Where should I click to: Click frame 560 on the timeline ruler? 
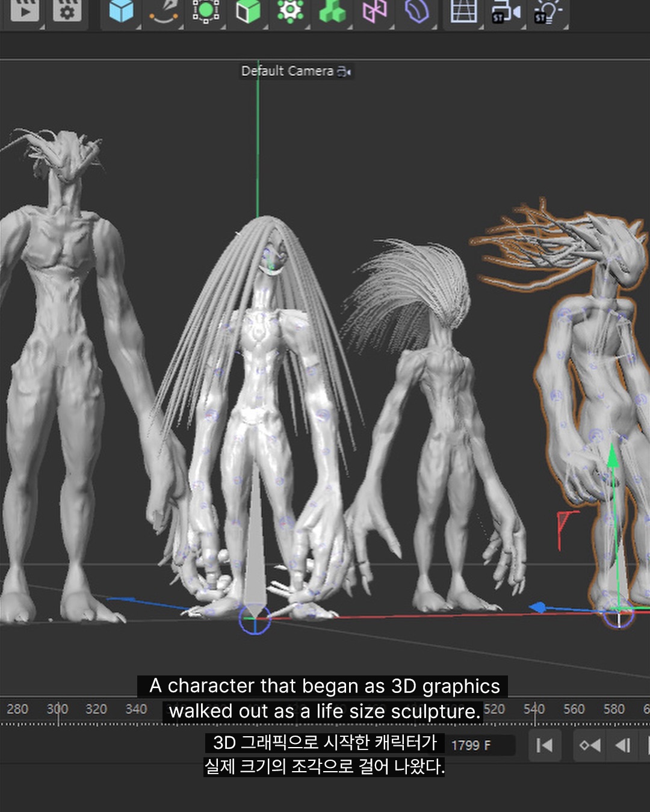pos(574,709)
